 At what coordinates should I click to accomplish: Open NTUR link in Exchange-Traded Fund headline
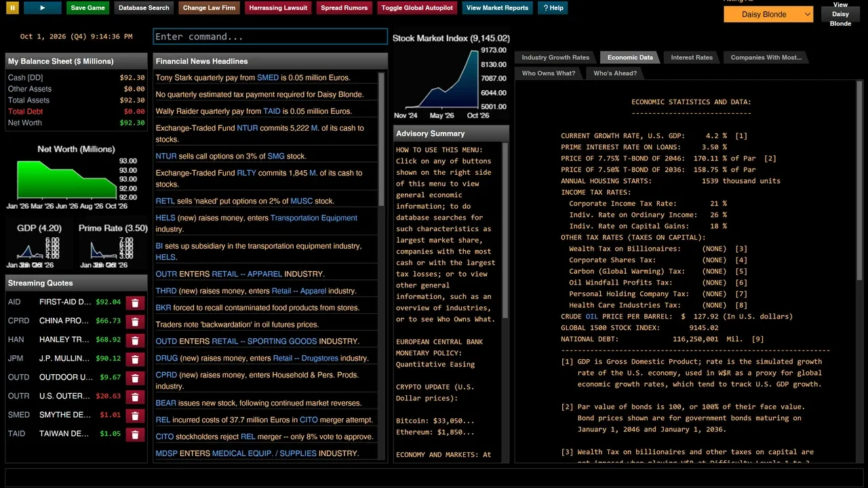click(x=248, y=128)
